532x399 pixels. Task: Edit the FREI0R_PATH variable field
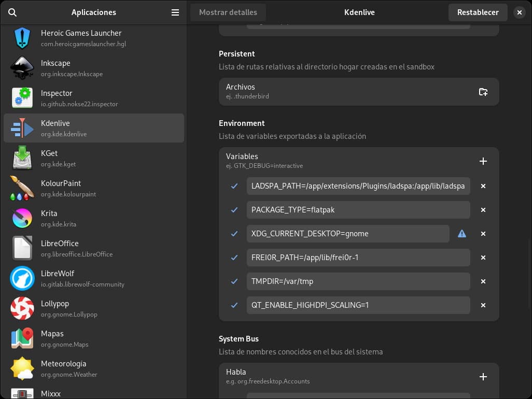pos(358,258)
